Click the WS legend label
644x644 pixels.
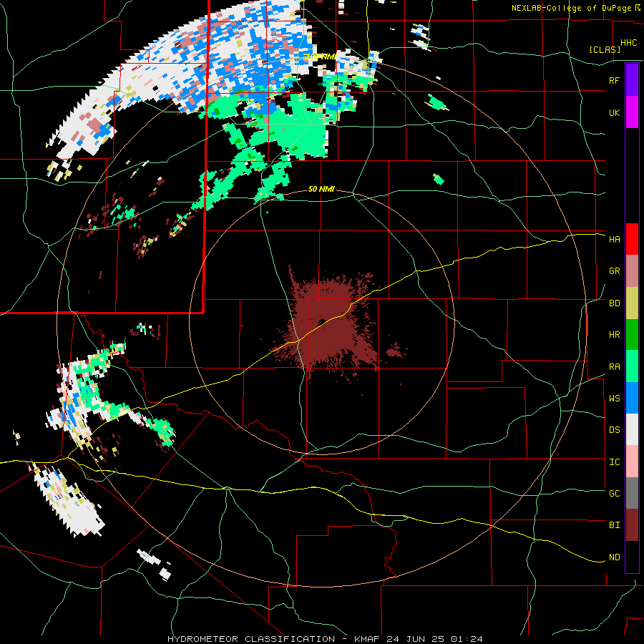click(x=614, y=399)
